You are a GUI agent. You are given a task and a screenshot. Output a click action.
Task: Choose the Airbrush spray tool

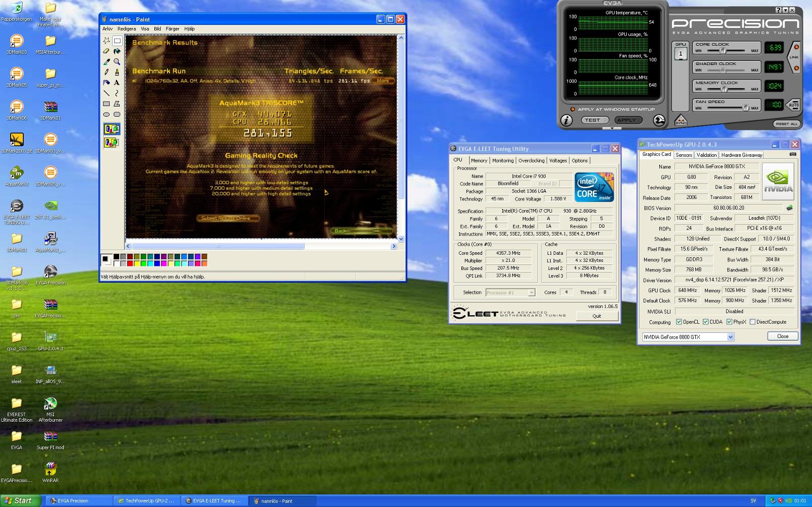coord(107,82)
